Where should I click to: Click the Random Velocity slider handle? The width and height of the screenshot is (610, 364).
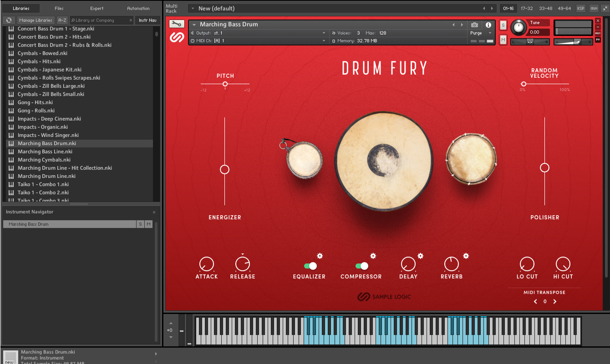tap(524, 84)
